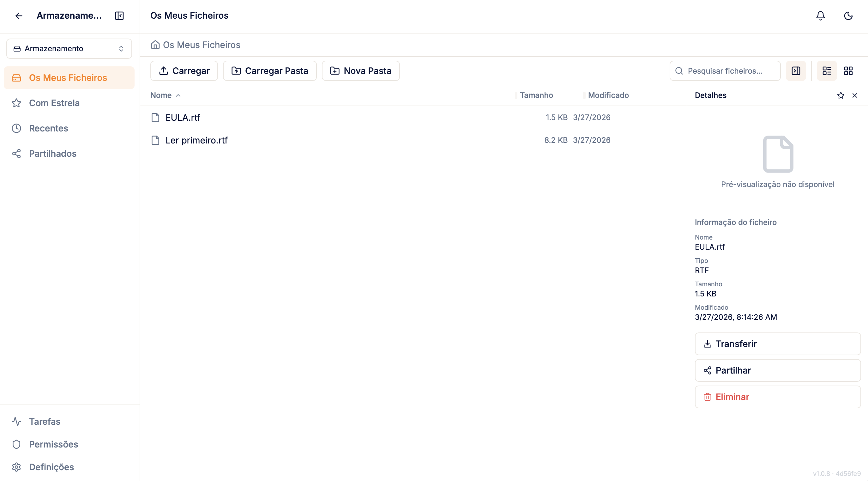Screen dimensions: 868x481
Task: Switch to list view
Action: coord(827,71)
